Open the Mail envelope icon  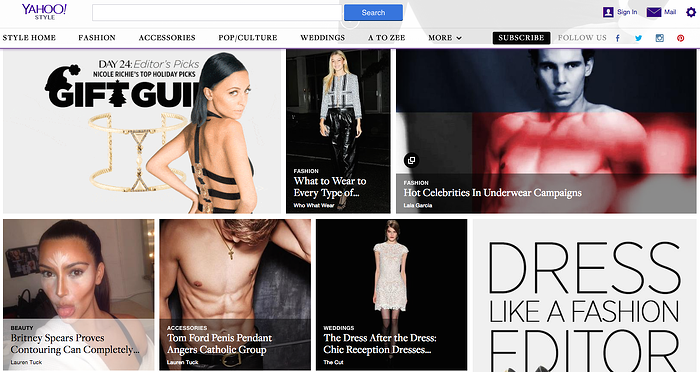(x=654, y=12)
